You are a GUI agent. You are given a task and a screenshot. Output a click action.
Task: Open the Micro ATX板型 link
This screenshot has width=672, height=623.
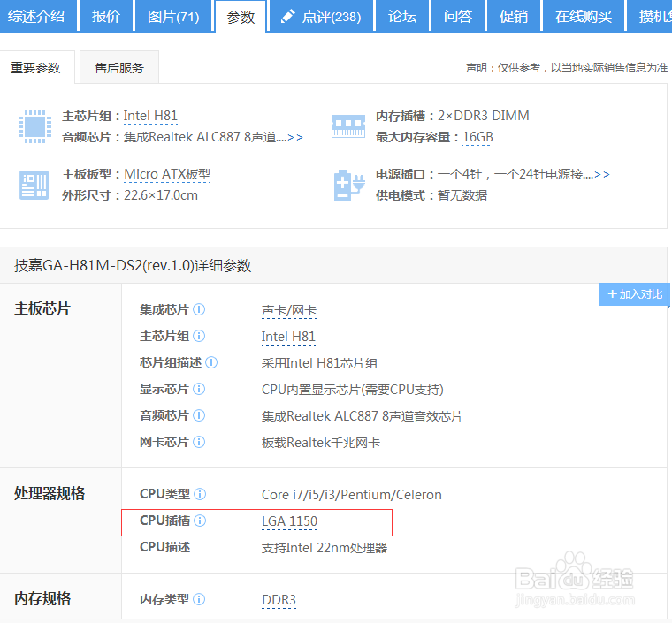[x=167, y=174]
